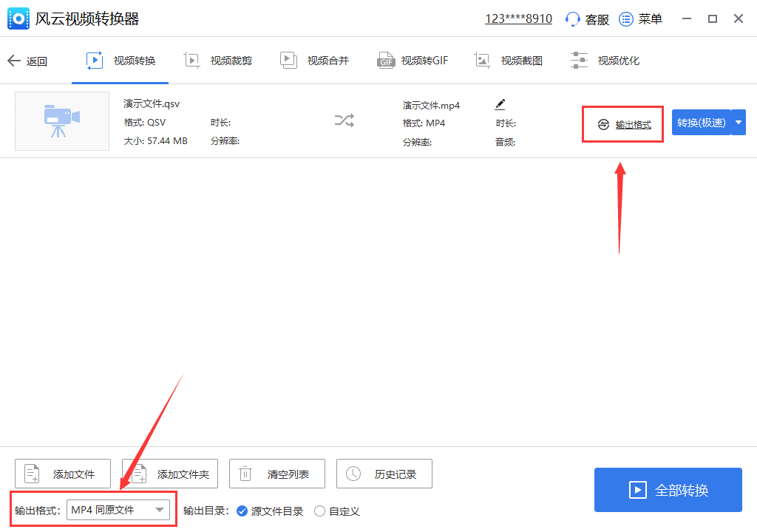Screen dimensions: 757x532
Task: Click the 添加文件夹 button
Action: point(170,474)
